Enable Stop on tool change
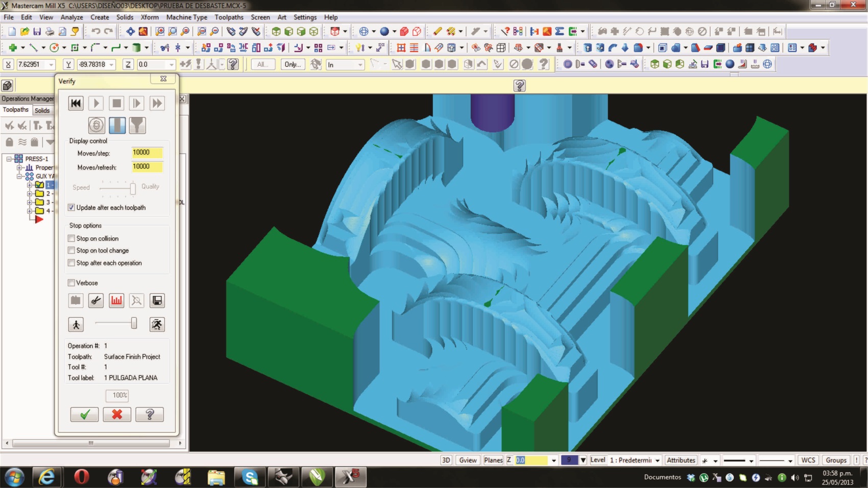Screen dimensions: 868x488 71,251
